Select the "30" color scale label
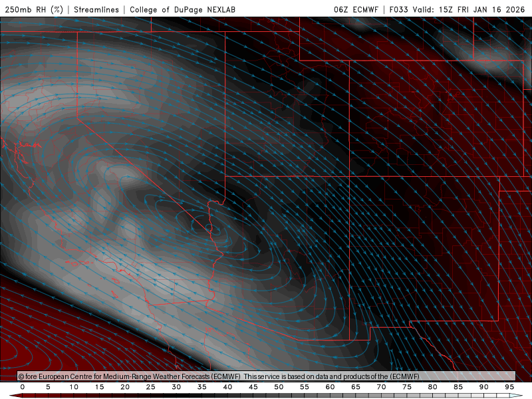The image size is (532, 399). [176, 387]
